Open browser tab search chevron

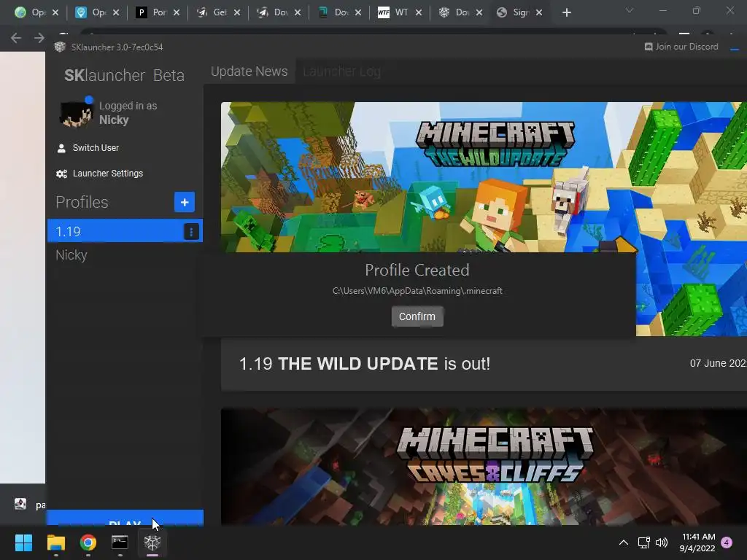(x=630, y=10)
